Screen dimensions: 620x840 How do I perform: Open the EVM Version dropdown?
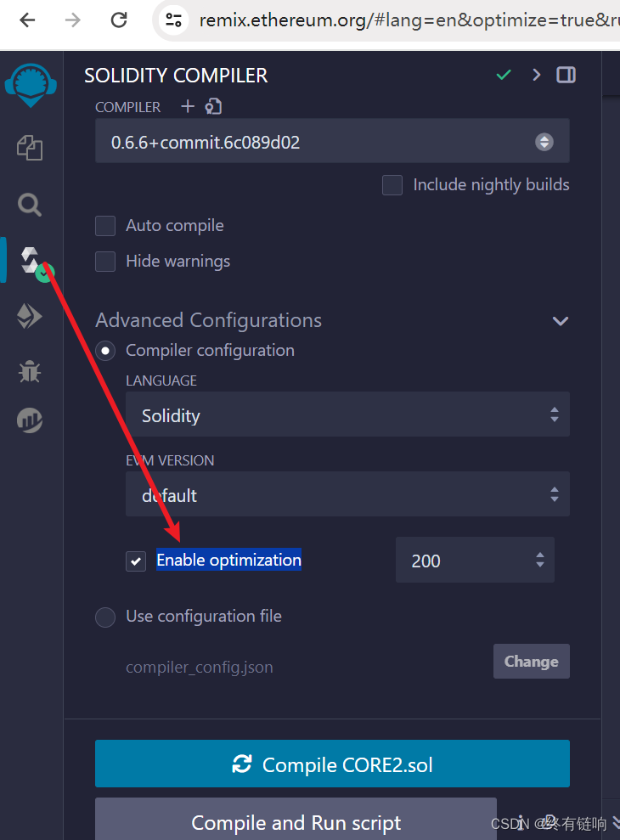[347, 495]
